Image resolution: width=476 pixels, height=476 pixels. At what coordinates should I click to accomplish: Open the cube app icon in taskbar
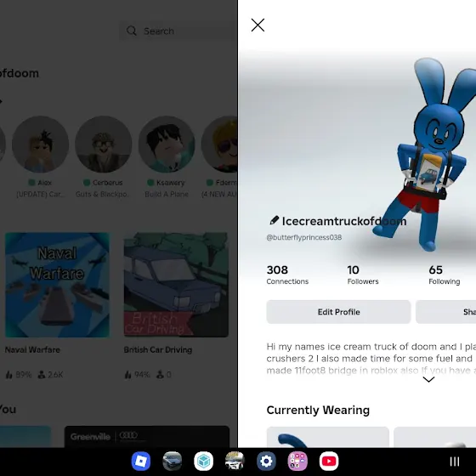click(x=203, y=461)
